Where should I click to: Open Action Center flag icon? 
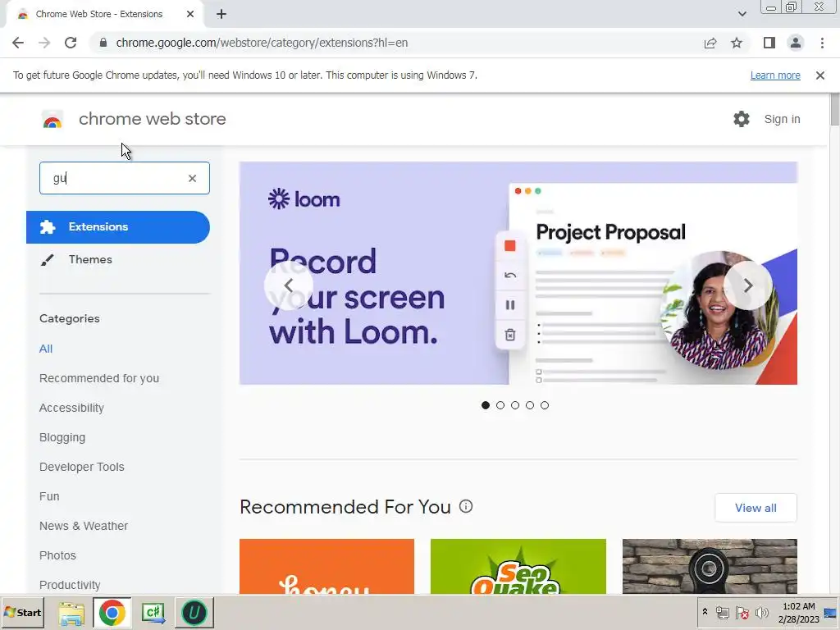[742, 613]
